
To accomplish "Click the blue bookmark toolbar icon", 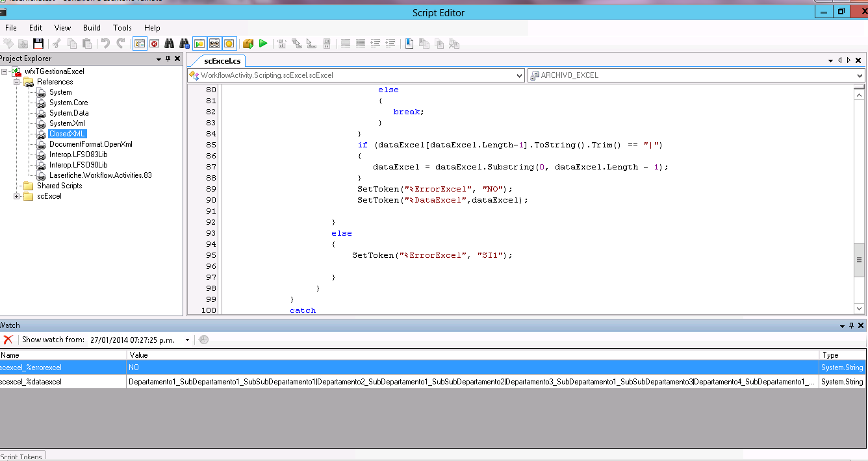I will pos(409,44).
